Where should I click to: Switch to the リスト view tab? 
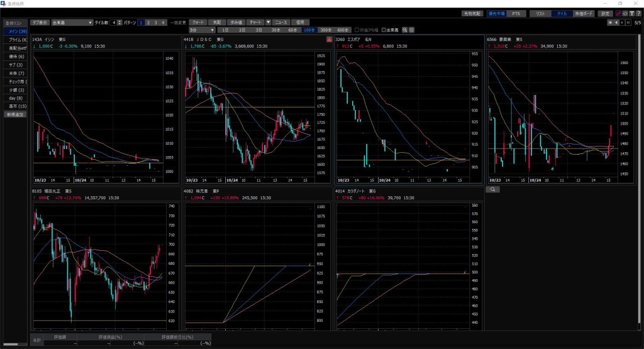point(540,13)
